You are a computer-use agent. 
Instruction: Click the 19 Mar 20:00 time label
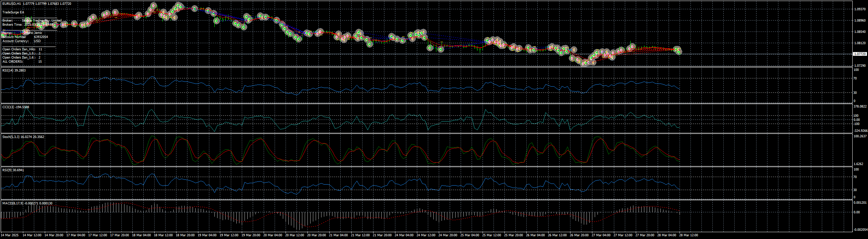(251, 235)
